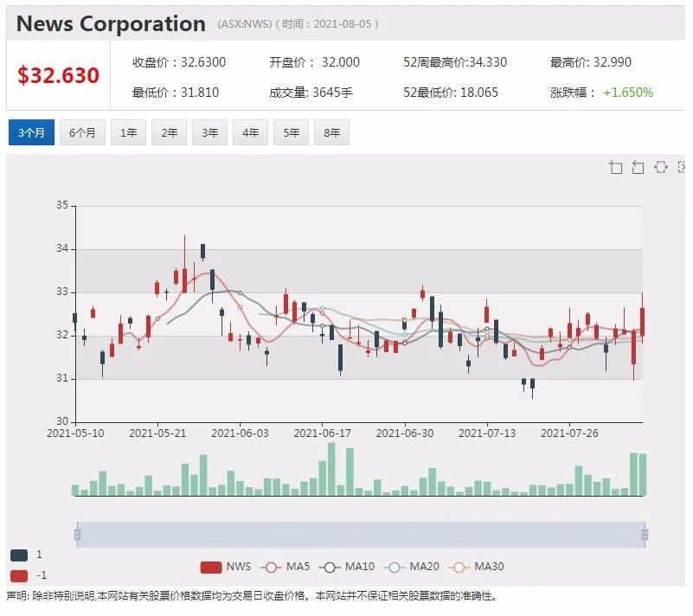Screen dimensions: 693x616
Task: Toggle the MA10 line legend
Action: click(x=346, y=567)
